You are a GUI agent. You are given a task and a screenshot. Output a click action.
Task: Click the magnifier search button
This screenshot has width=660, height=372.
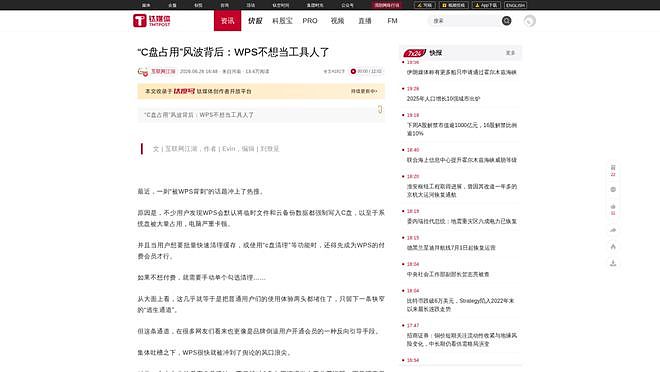(x=506, y=21)
